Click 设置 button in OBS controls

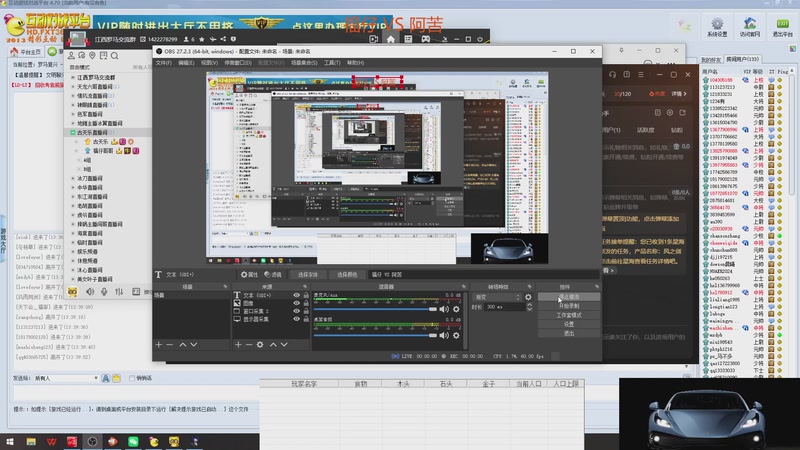point(569,324)
